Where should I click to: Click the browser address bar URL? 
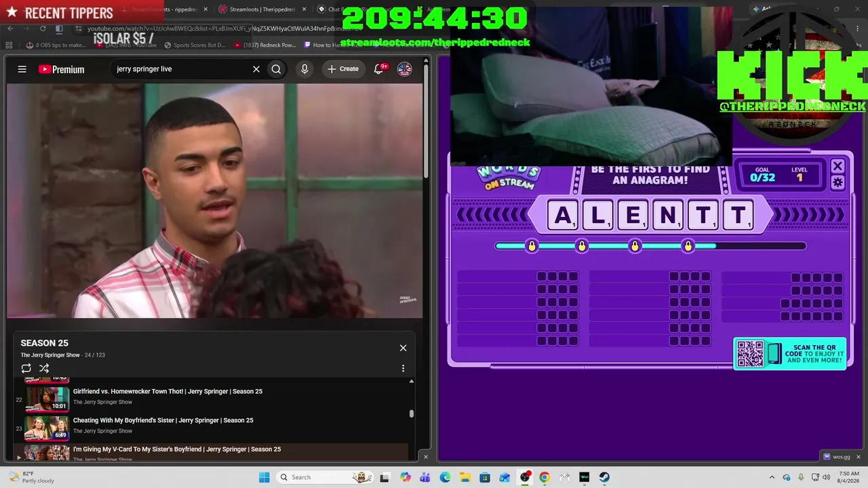[x=224, y=28]
